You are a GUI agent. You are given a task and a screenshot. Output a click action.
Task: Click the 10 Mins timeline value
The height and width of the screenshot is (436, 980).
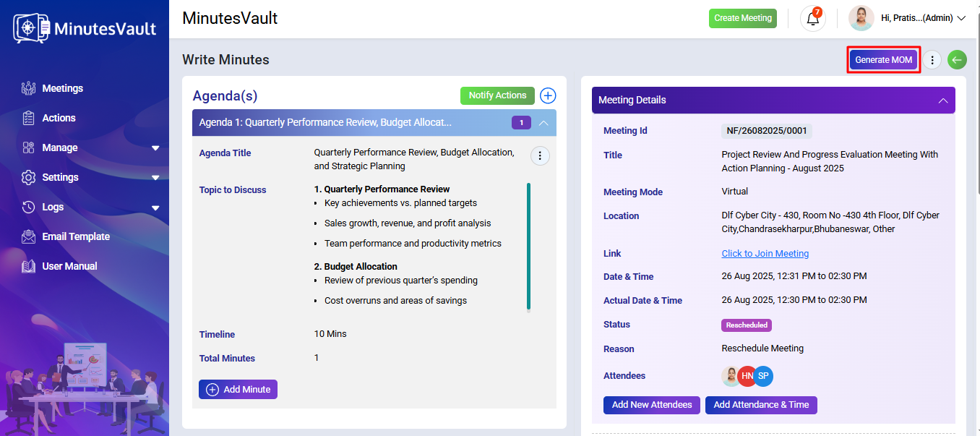pos(330,334)
